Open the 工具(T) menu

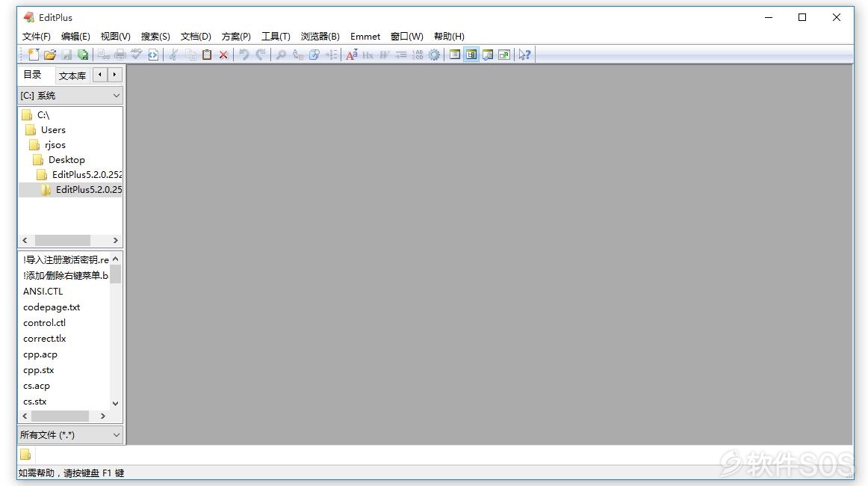point(276,36)
